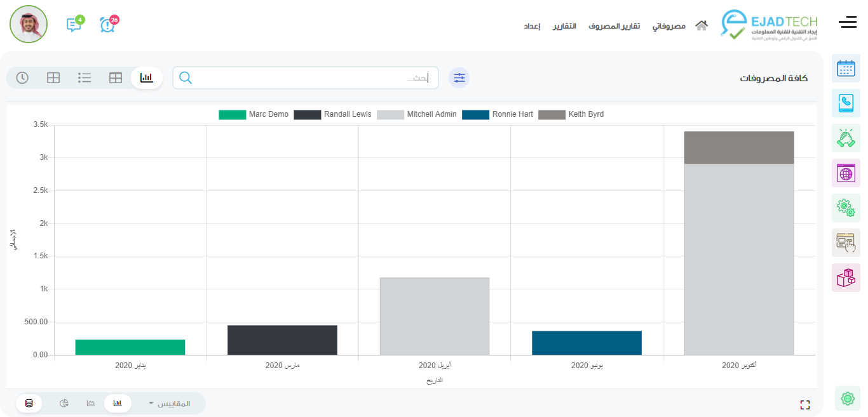
Task: Expand the hamburger main menu
Action: (847, 23)
